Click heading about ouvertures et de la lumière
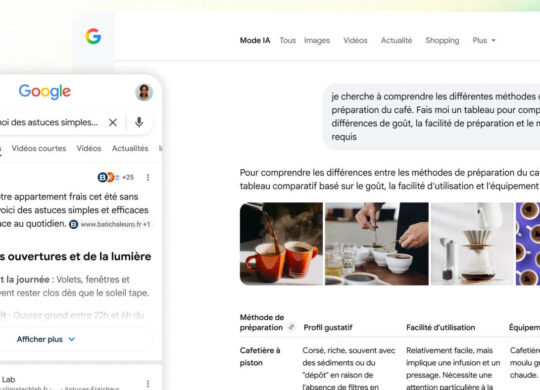540x390 pixels. [76, 256]
